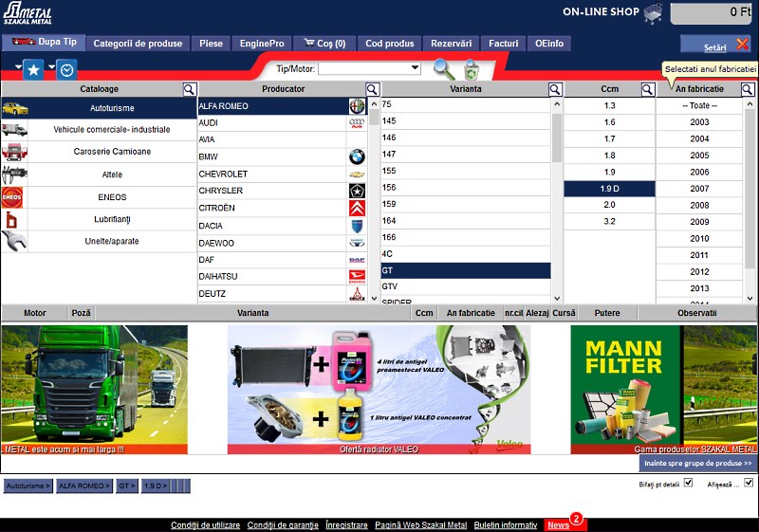The image size is (759, 532).
Task: Open the Condiții de garanție link
Action: [x=283, y=524]
